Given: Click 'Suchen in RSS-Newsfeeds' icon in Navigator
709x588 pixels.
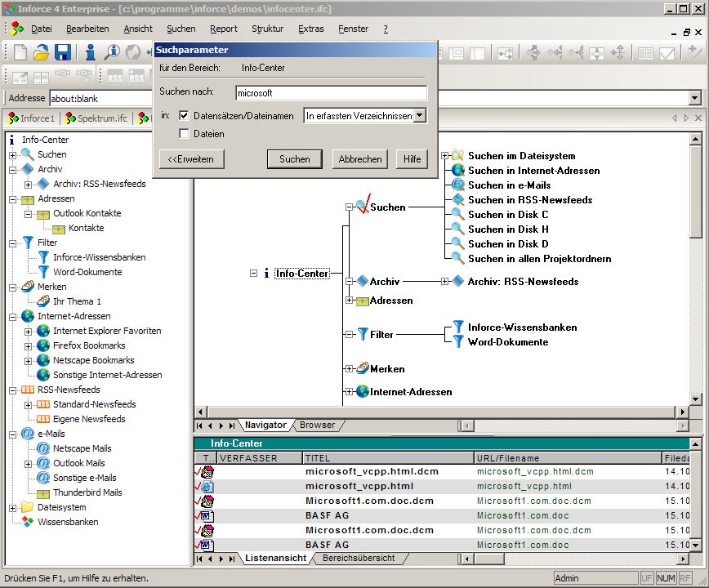Looking at the screenshot, I should 458,200.
